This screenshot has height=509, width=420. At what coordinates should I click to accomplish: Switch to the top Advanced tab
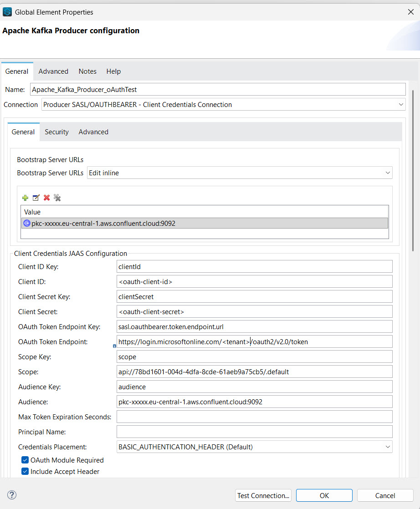(x=53, y=71)
